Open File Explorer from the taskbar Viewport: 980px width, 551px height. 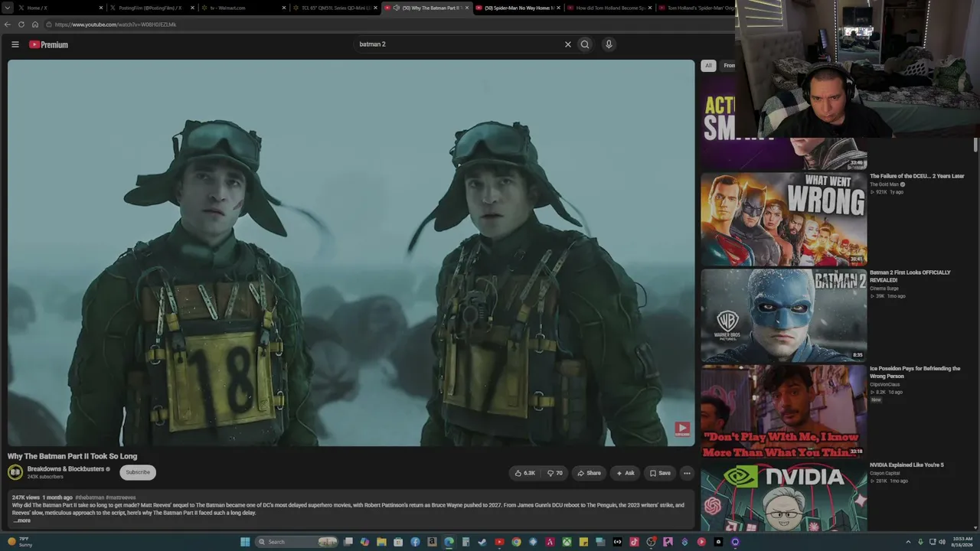(x=381, y=542)
